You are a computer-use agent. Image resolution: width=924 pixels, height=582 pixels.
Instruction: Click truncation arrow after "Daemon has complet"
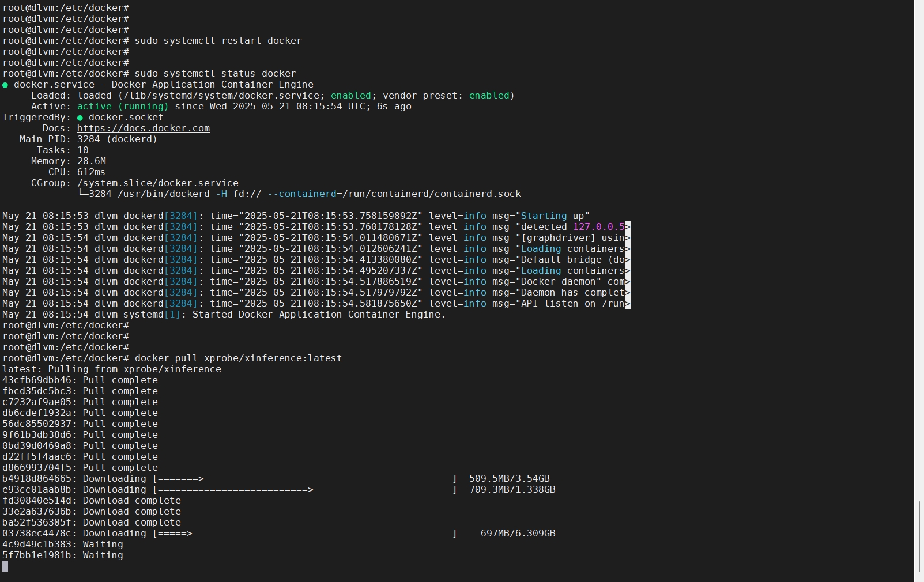pyautogui.click(x=628, y=293)
